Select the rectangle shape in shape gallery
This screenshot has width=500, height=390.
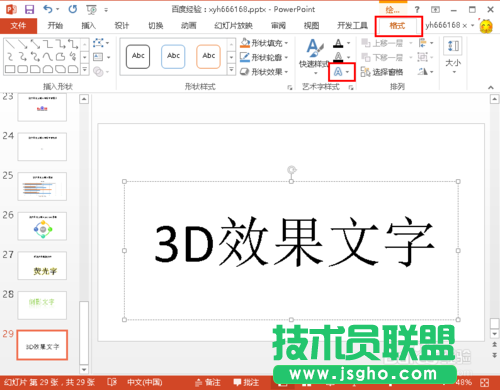click(10, 69)
